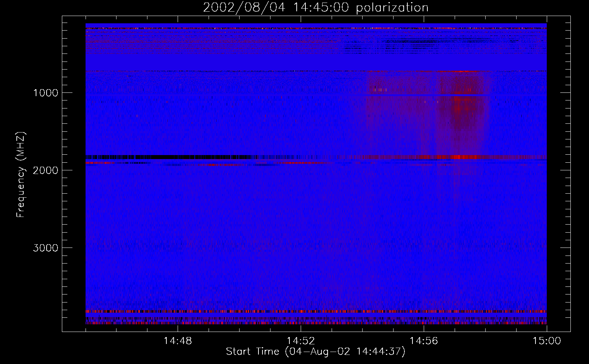Screen dimensions: 589x364
Task: Click the '14:52' time axis label
Action: pos(301,341)
